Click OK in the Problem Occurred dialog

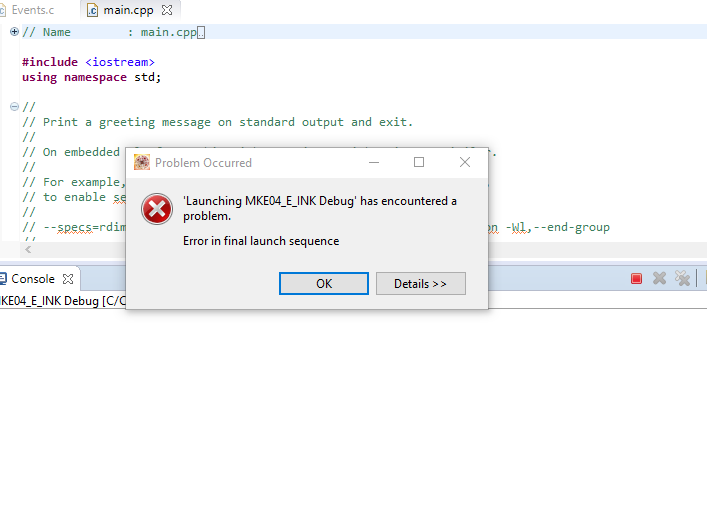tap(324, 284)
